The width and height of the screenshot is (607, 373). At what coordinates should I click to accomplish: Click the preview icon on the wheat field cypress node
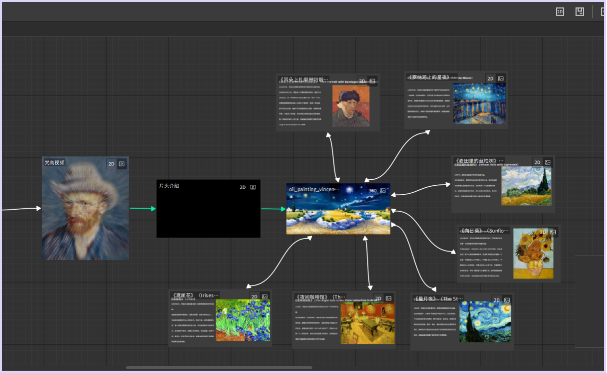coord(548,162)
